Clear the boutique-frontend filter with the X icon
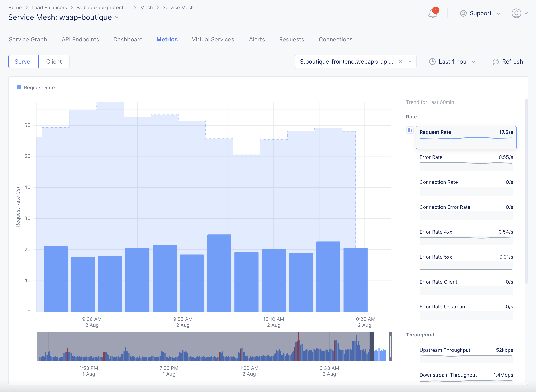536x392 pixels. pos(400,62)
